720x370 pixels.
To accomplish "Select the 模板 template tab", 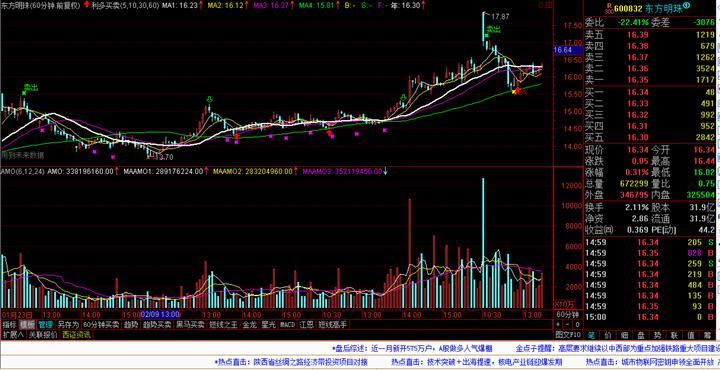I will pyautogui.click(x=27, y=325).
